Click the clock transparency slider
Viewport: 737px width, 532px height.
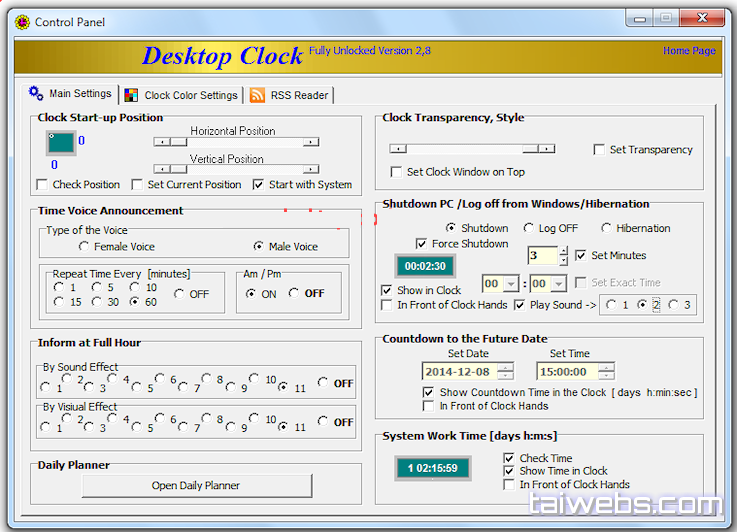click(472, 148)
